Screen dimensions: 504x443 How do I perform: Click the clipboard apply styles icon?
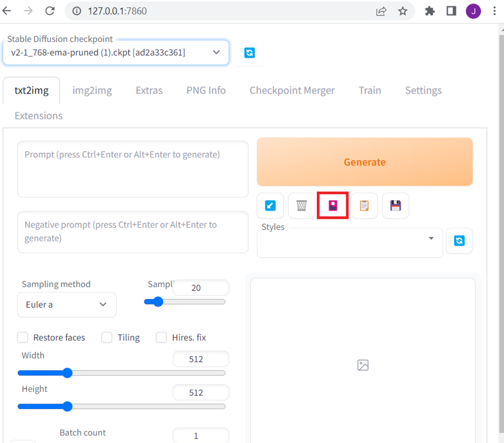(x=364, y=205)
